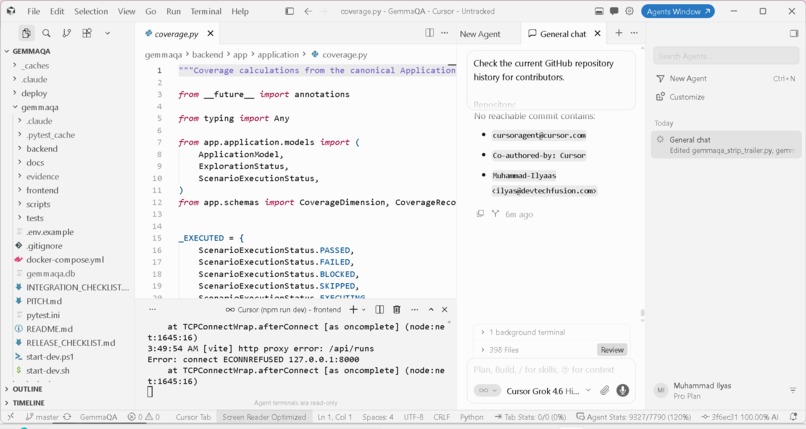The width and height of the screenshot is (806, 429).
Task: Open the File menu
Action: (x=33, y=11)
